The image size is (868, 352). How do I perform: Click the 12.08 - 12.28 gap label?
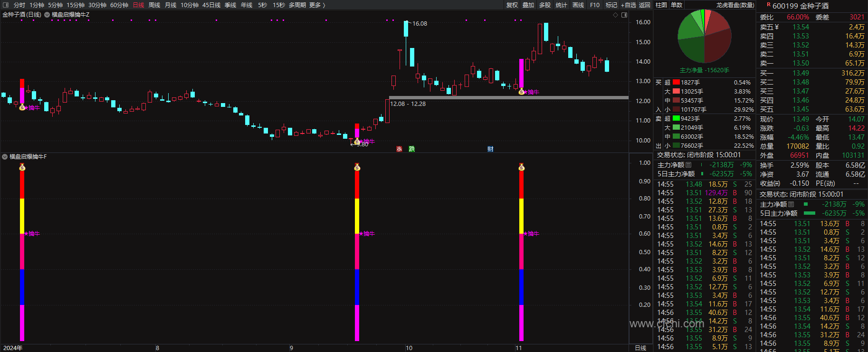408,104
